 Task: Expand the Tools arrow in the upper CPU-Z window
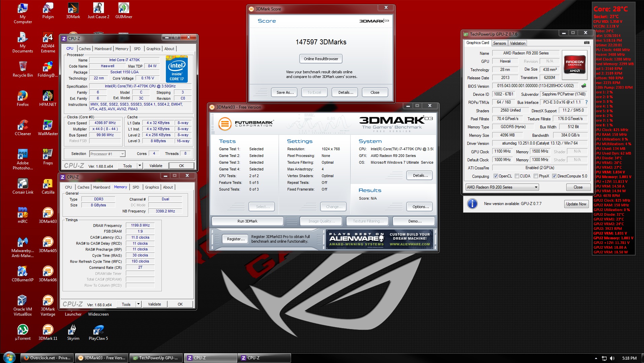140,166
